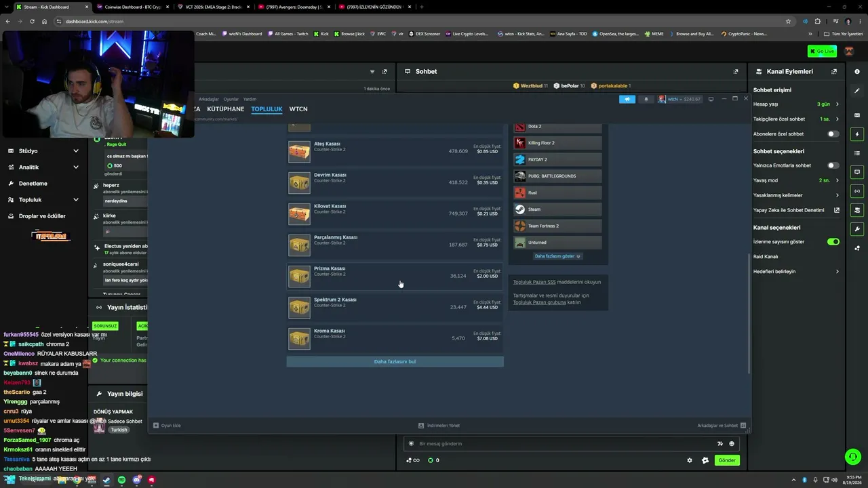Screen dimensions: 868x488
Task: Open the Yardım menu in Steam
Action: tap(250, 99)
